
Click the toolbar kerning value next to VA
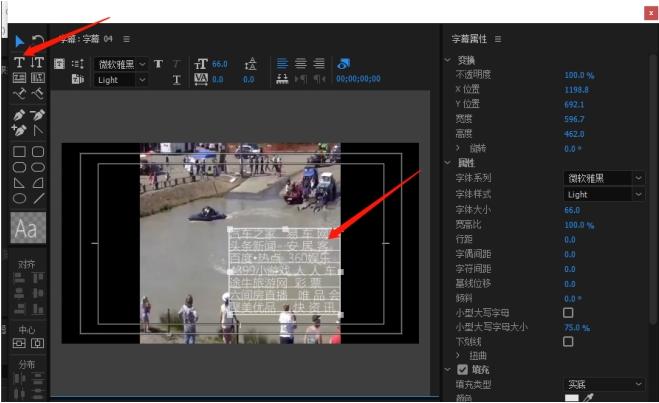(218, 79)
